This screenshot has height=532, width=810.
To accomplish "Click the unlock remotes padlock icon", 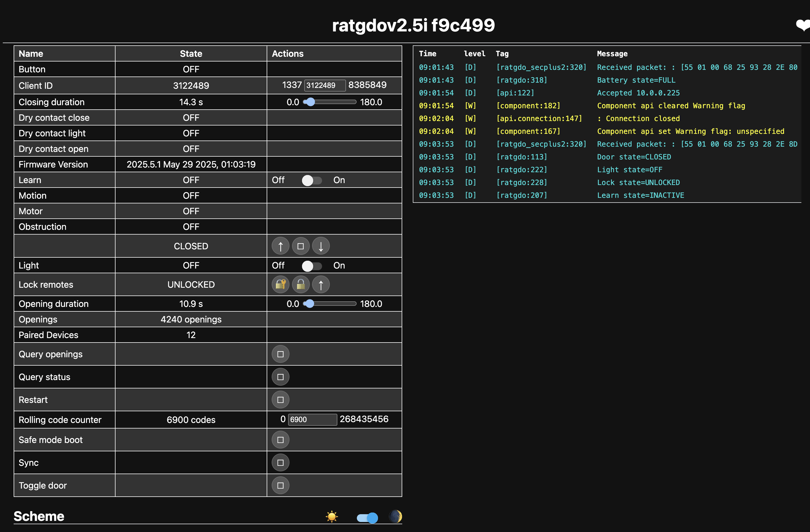I will pos(301,284).
